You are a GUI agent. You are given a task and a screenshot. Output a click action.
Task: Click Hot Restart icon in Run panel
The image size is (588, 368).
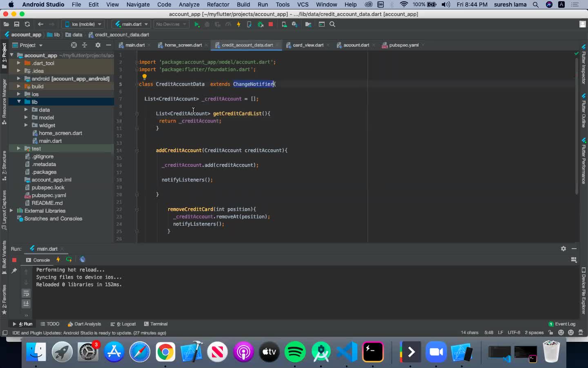click(69, 260)
